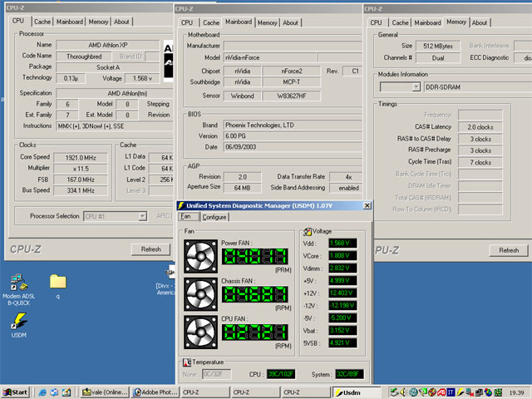532x399 pixels.
Task: Click the BIOS date 06/09/2003 field
Action: coord(293,147)
